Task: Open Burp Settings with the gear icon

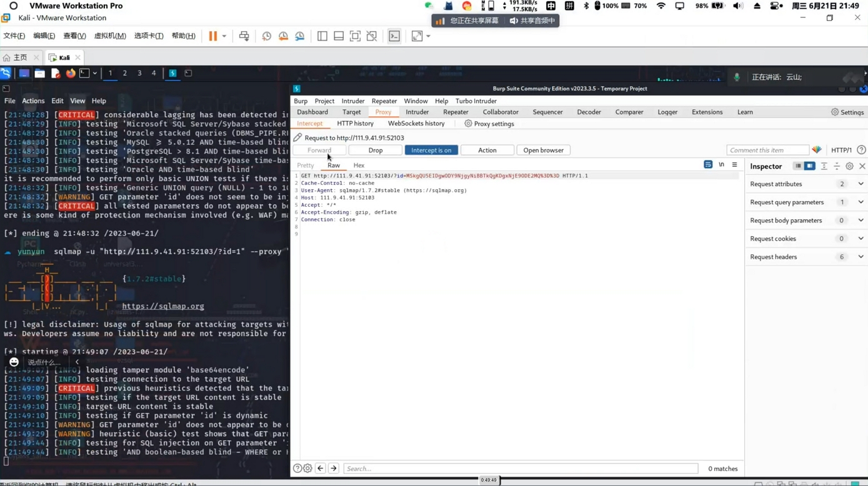Action: point(847,112)
